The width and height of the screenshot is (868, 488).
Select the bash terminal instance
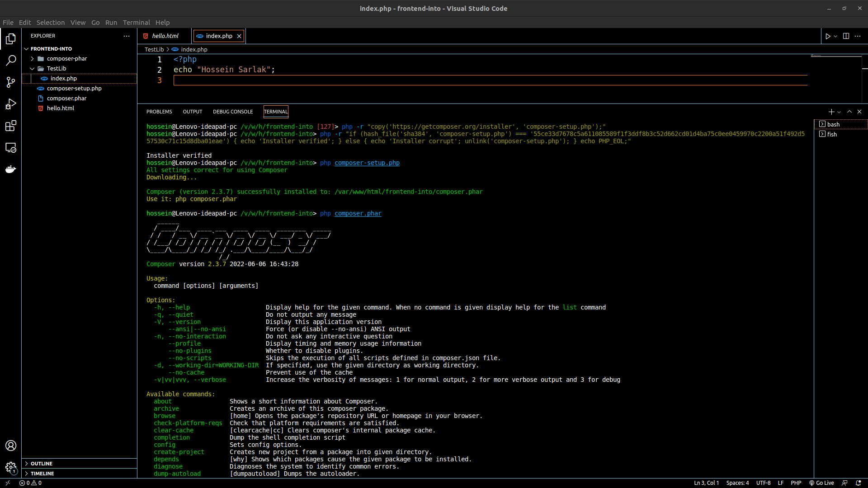[841, 124]
